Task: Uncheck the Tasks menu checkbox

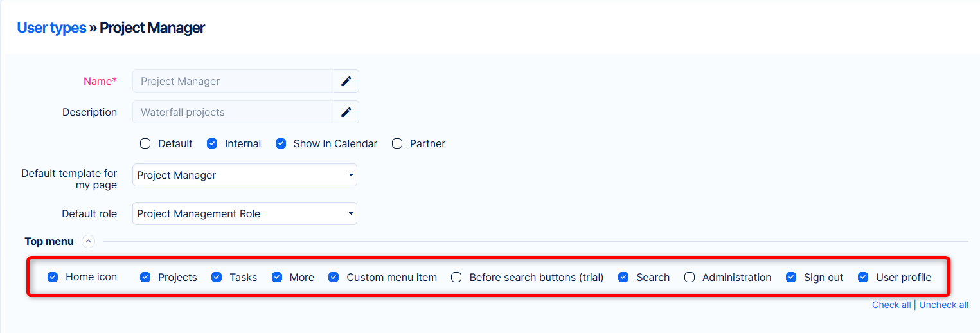Action: tap(217, 277)
